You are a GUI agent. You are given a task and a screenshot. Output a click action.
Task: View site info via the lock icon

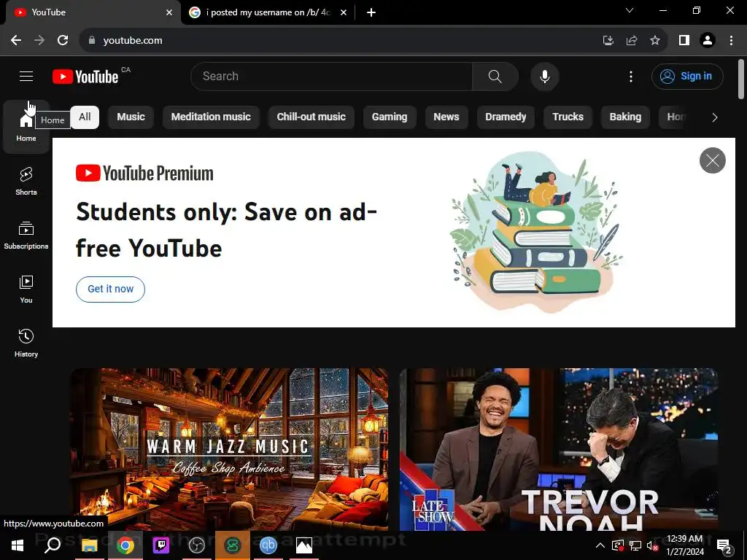[x=92, y=41]
